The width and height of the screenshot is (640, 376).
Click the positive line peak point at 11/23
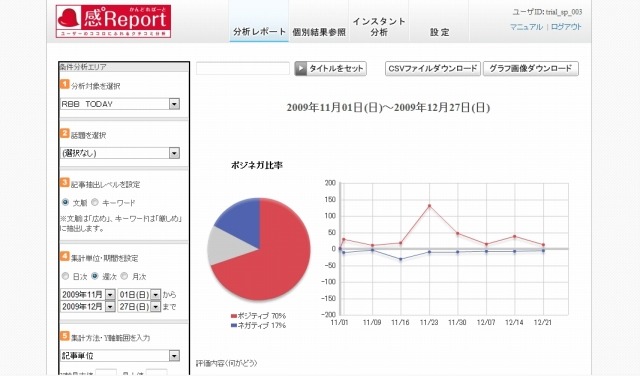429,206
